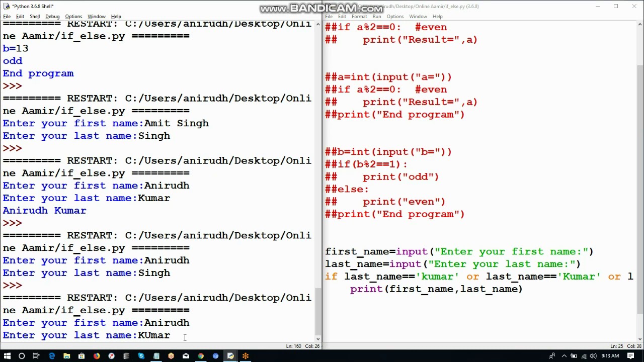Open the Notepad taskbar icon
This screenshot has width=644, height=362.
[156, 356]
